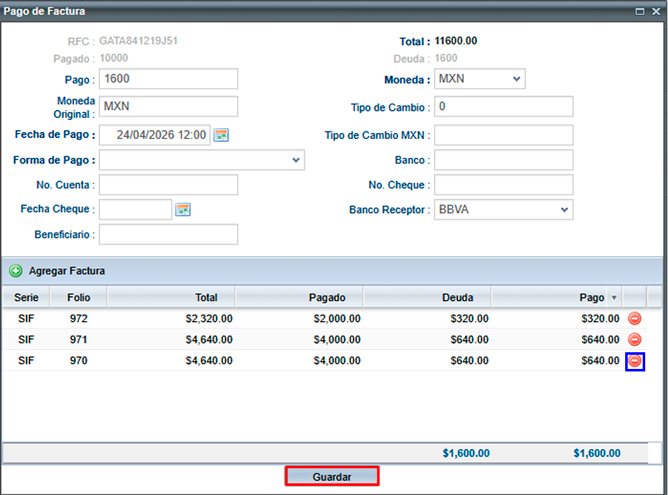
Task: Close the Pago de Factura dialog
Action: tap(655, 11)
